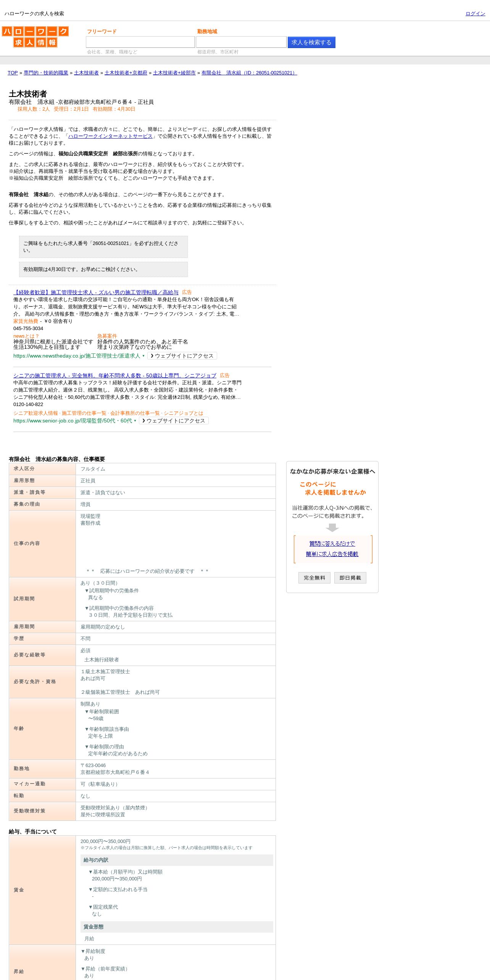
Task: Click the 土木技術者 page heading
Action: click(28, 94)
